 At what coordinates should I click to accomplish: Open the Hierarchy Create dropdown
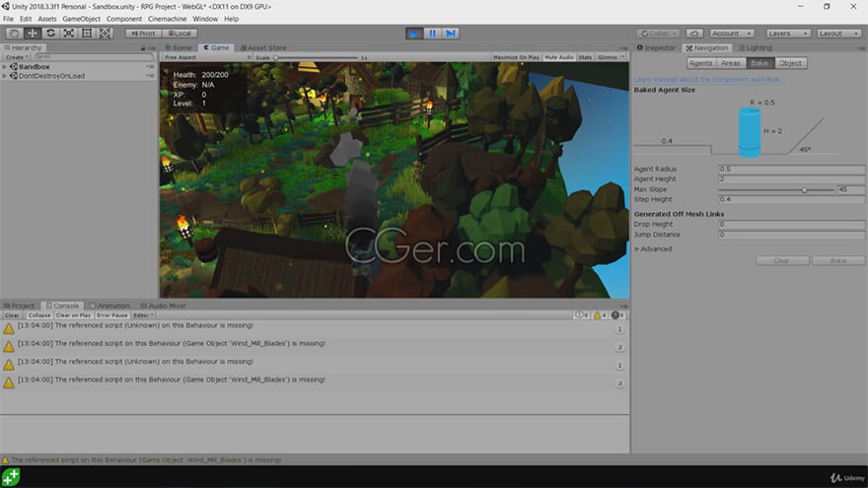(x=17, y=57)
